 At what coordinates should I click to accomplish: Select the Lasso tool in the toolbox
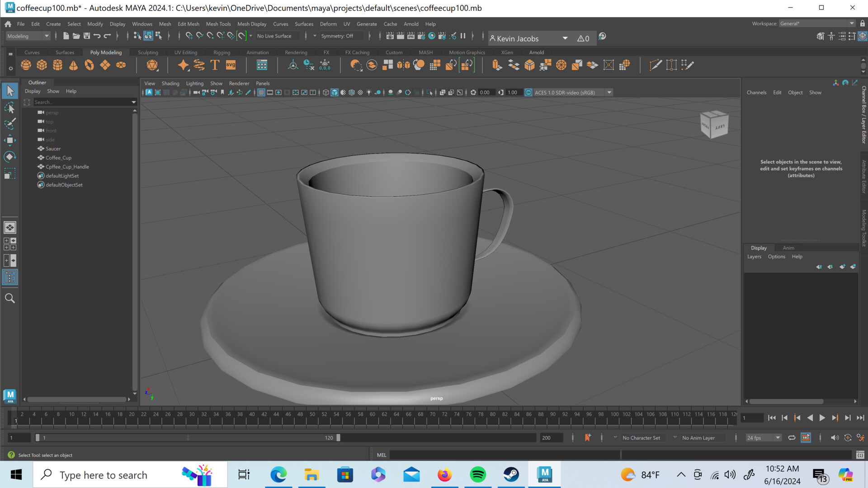pyautogui.click(x=10, y=108)
